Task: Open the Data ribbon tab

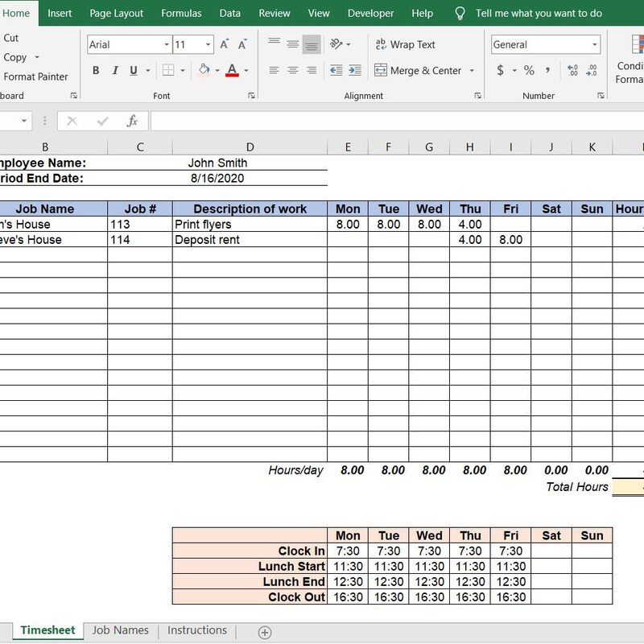Action: (x=230, y=13)
